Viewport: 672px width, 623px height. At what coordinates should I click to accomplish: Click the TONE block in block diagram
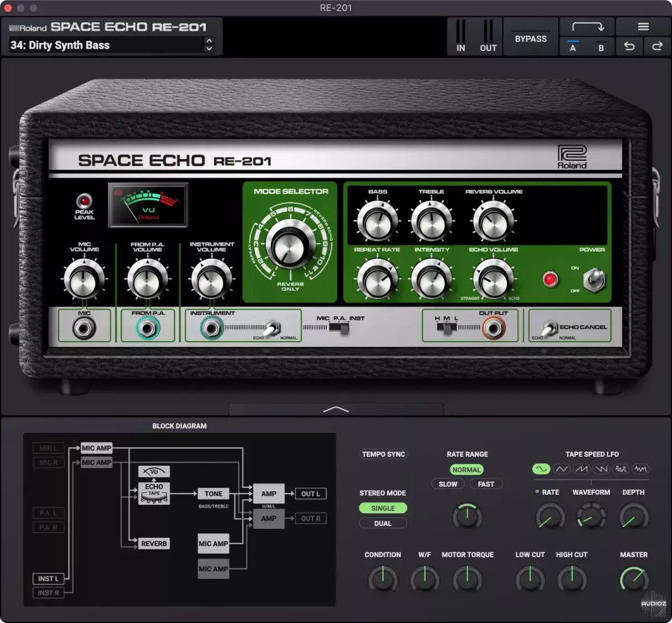click(213, 494)
